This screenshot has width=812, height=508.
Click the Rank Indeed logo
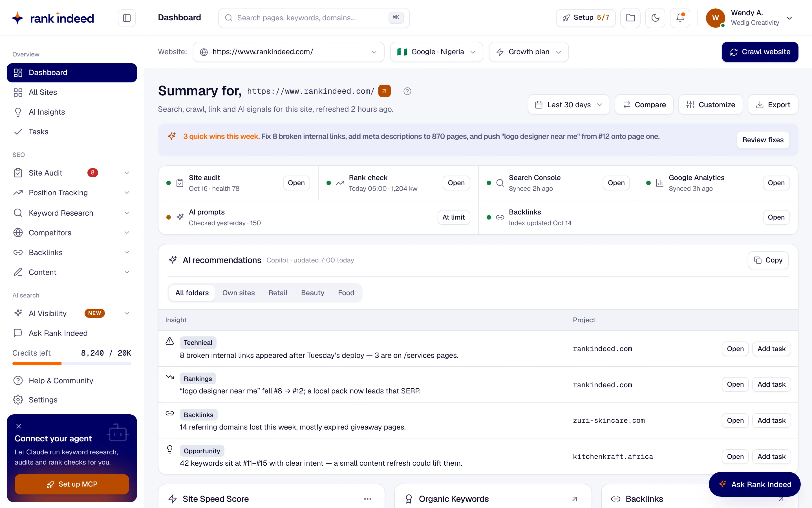click(x=52, y=18)
